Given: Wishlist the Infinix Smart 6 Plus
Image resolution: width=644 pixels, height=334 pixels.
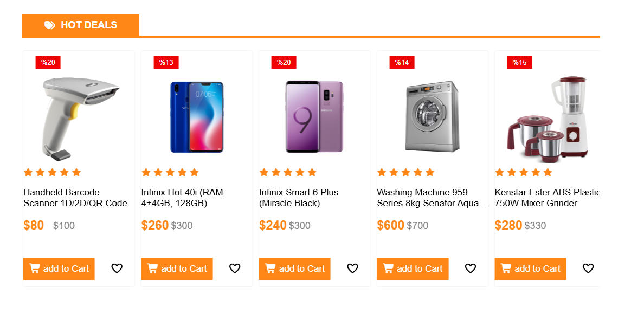Looking at the screenshot, I should [x=352, y=268].
